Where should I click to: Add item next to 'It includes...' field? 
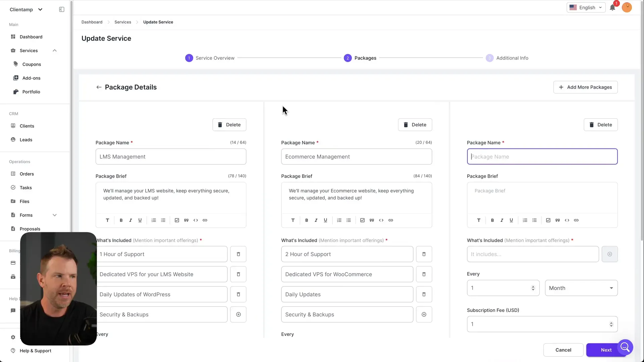click(609, 254)
